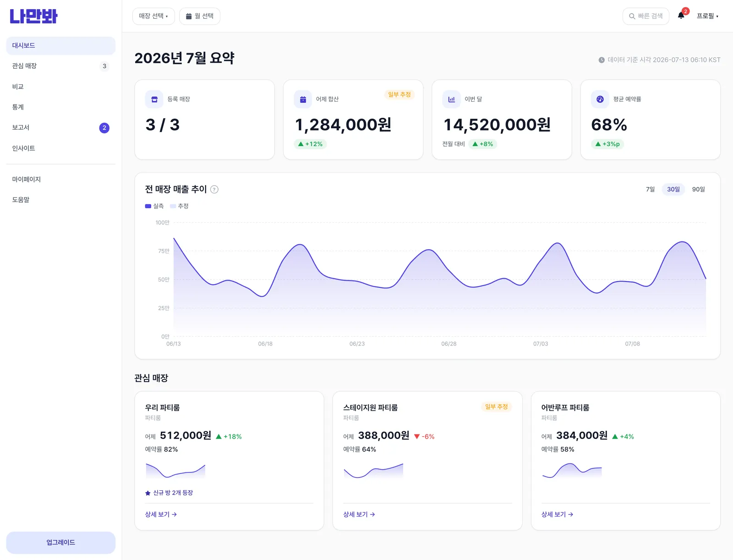The height and width of the screenshot is (560, 733).
Task: Click the 신규 방 2개 등장 notice
Action: (169, 493)
